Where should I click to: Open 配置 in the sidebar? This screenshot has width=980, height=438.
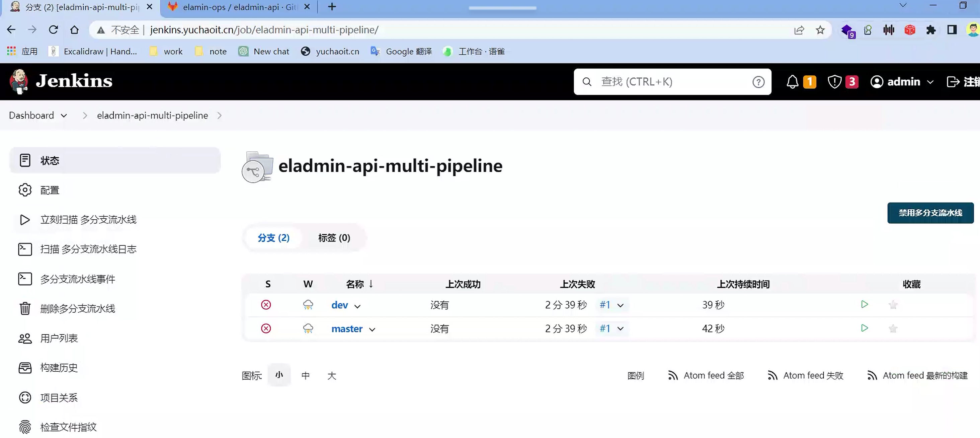point(50,190)
